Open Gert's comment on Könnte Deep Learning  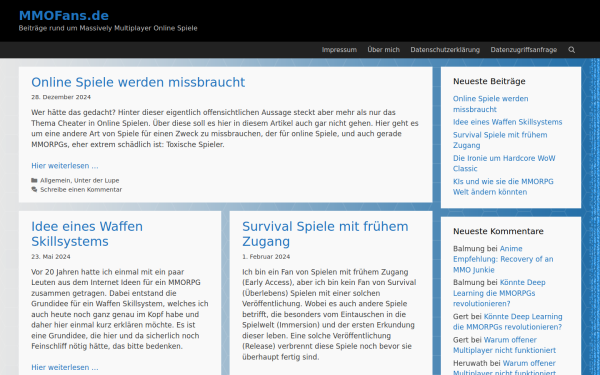pyautogui.click(x=507, y=322)
